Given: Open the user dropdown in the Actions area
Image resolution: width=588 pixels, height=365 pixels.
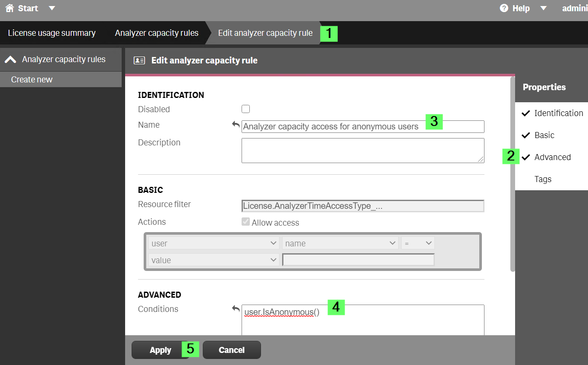Looking at the screenshot, I should coord(213,242).
